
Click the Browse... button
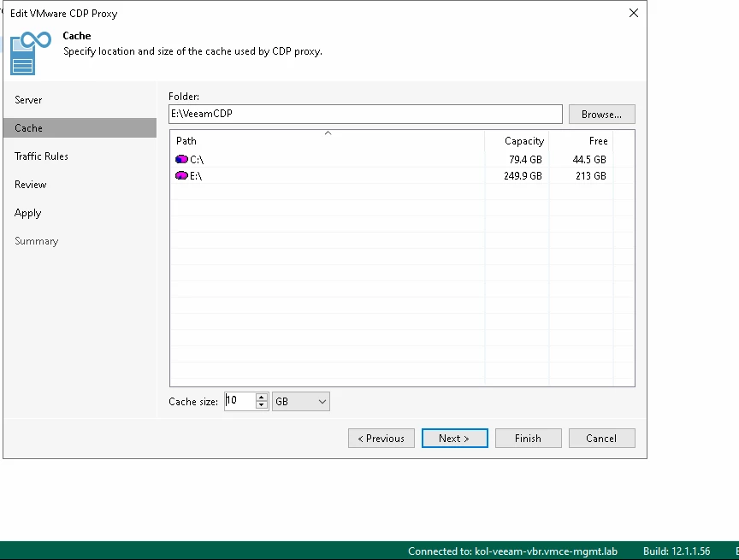click(602, 115)
